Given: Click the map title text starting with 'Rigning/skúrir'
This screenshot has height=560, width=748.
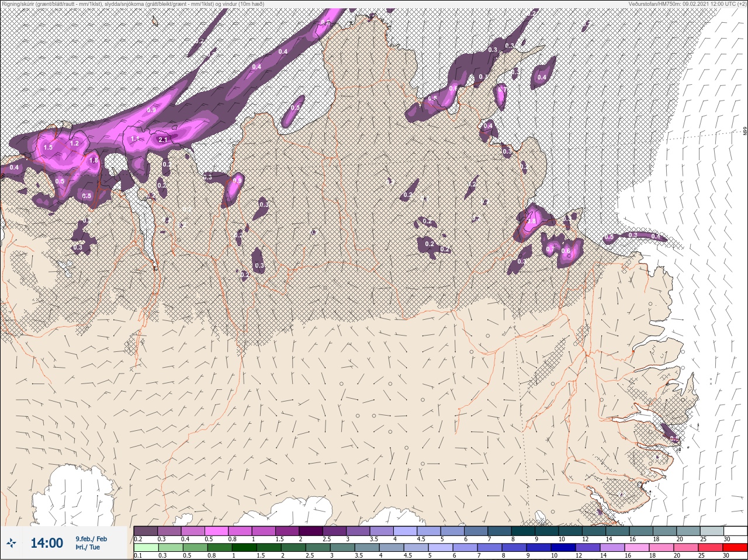Looking at the screenshot, I should click(133, 4).
